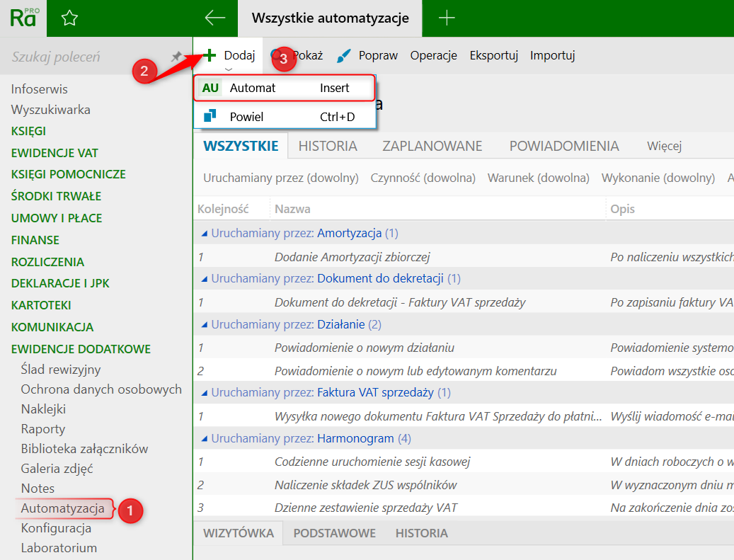Click the AU Automat icon
734x560 pixels.
click(x=210, y=88)
